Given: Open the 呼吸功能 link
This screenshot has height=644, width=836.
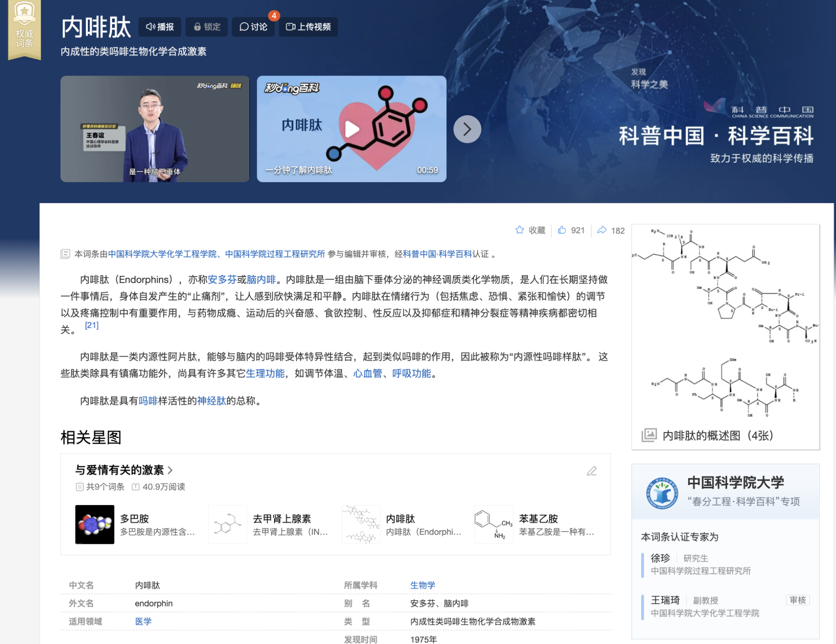Looking at the screenshot, I should coord(412,373).
